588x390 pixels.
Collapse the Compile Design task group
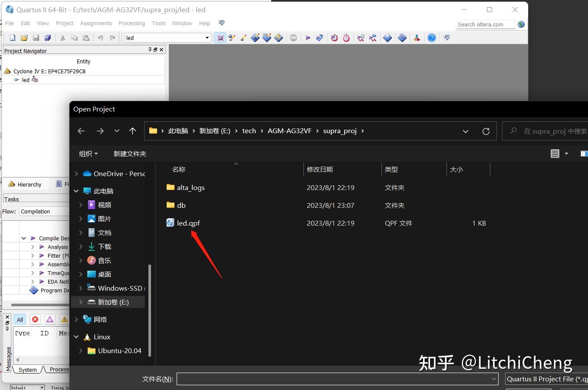point(24,238)
